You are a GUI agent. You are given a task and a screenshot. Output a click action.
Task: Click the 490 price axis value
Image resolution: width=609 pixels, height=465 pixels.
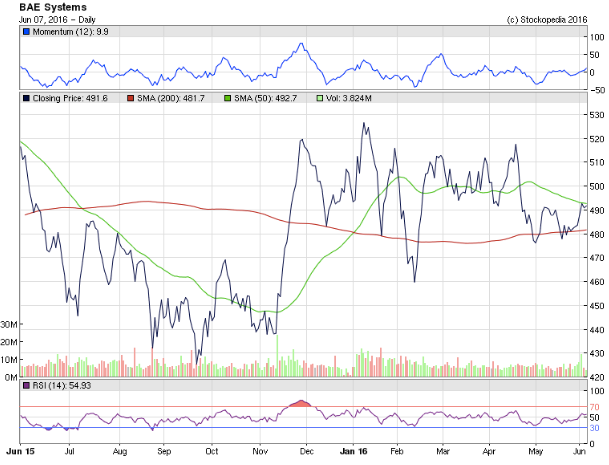597,210
